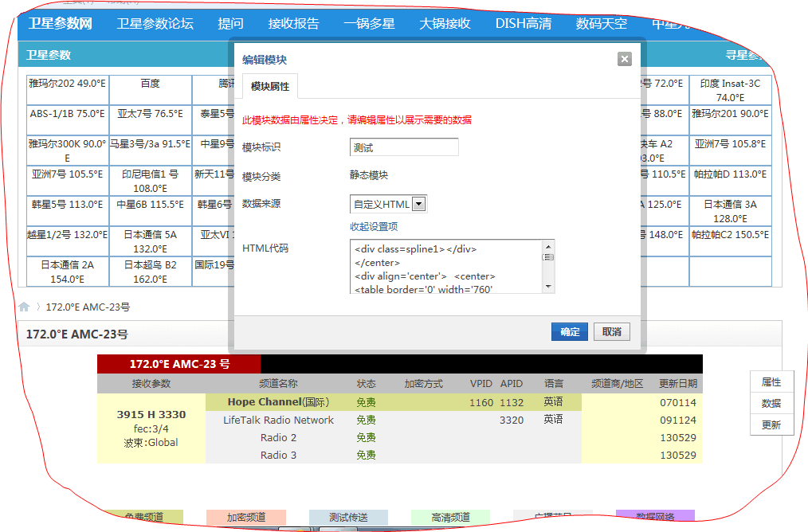This screenshot has height=532, width=808.
Task: Click the HTML代码 scrollbar down arrow
Action: tap(548, 286)
